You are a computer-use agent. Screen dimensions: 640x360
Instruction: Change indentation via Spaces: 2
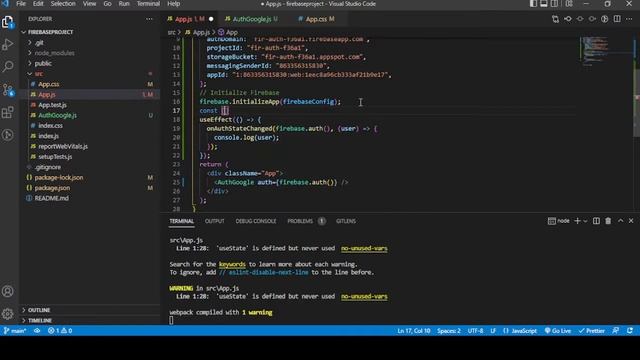tap(449, 331)
